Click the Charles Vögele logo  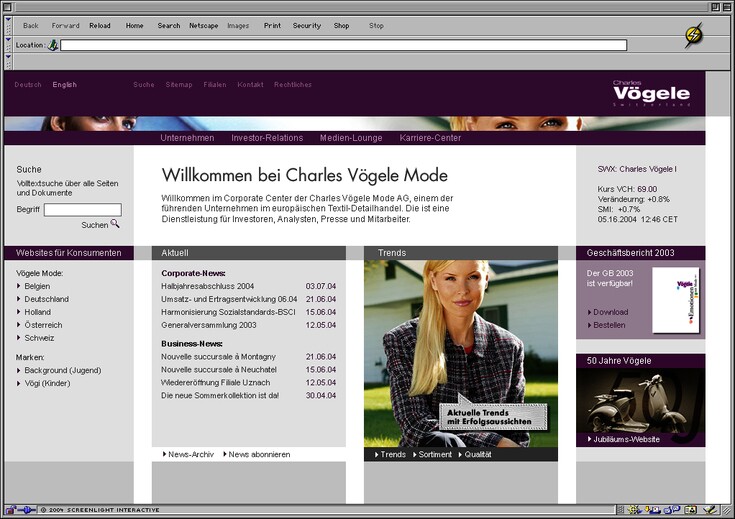(x=652, y=93)
